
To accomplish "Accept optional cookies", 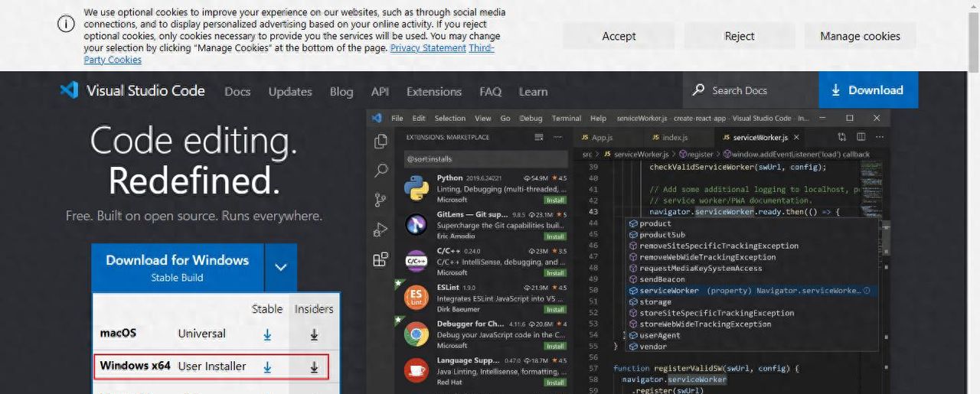I will 619,36.
